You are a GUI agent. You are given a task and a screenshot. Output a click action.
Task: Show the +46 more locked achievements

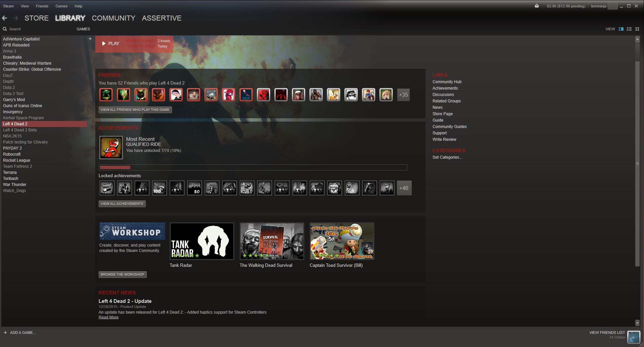(x=404, y=188)
